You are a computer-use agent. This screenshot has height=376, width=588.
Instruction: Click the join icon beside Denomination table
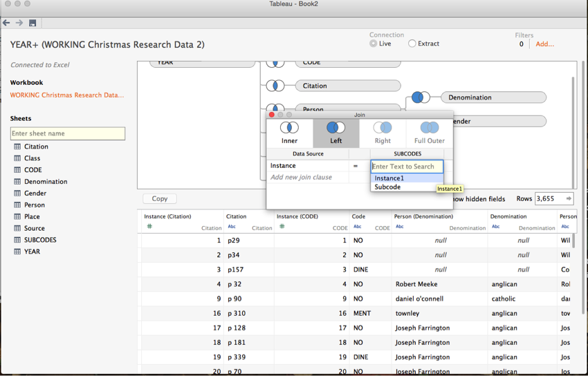click(x=421, y=97)
